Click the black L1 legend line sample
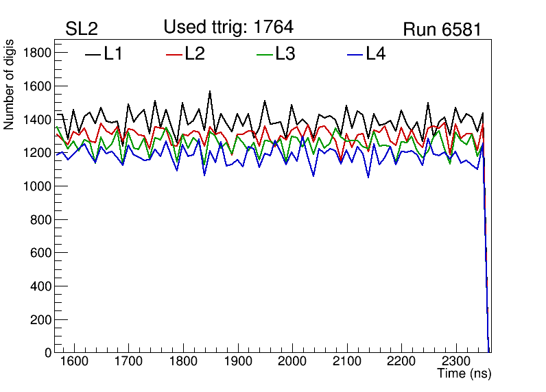The height and width of the screenshot is (392, 546). [x=92, y=54]
